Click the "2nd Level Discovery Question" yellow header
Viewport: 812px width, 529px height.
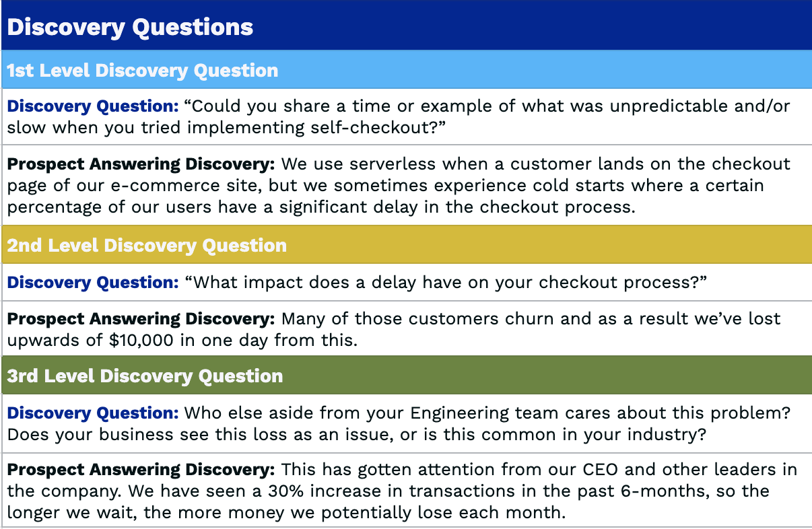click(147, 245)
